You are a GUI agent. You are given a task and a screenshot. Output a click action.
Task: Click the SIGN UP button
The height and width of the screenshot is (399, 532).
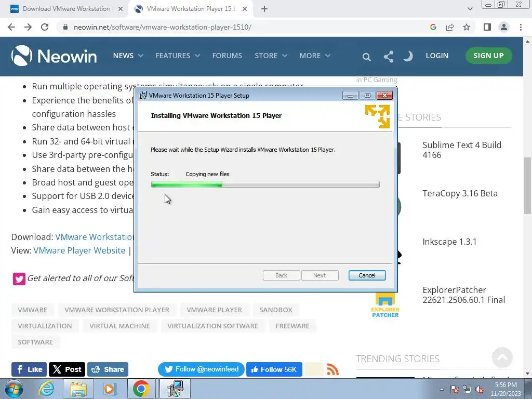tap(488, 56)
